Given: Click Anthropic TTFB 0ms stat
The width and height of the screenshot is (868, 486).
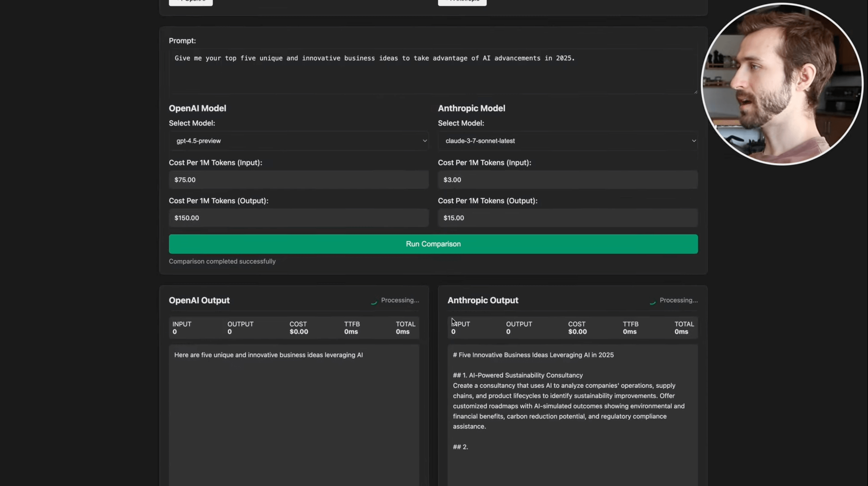Looking at the screenshot, I should point(630,328).
